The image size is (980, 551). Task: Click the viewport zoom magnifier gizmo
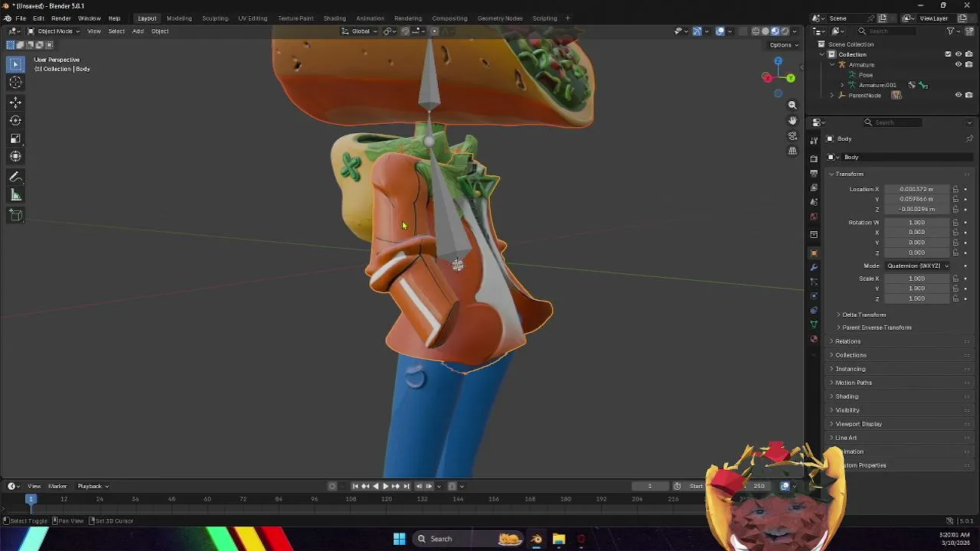click(x=792, y=105)
